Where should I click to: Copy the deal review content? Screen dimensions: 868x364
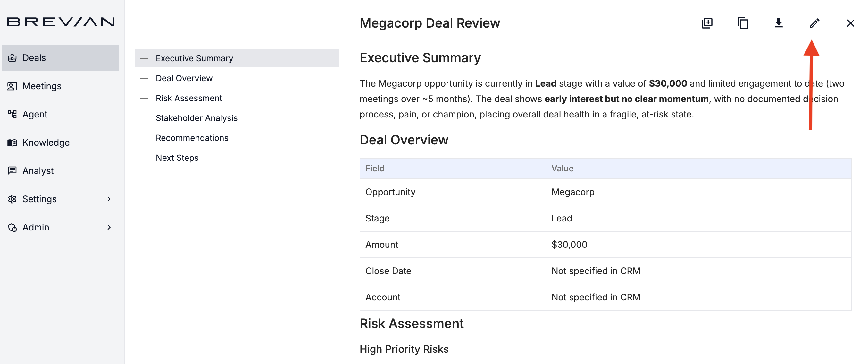(x=743, y=23)
